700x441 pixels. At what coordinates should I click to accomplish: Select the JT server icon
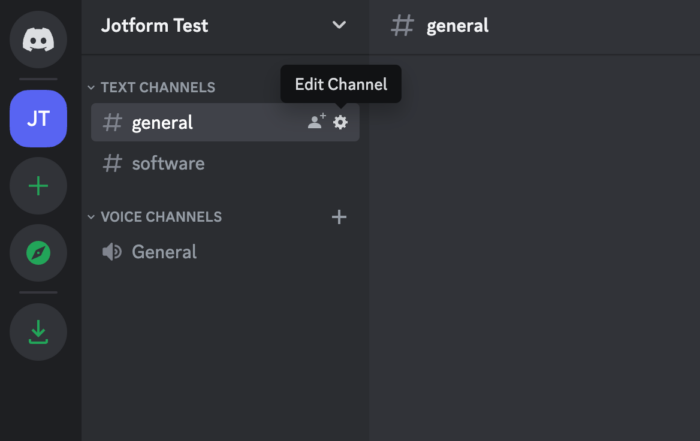[38, 118]
